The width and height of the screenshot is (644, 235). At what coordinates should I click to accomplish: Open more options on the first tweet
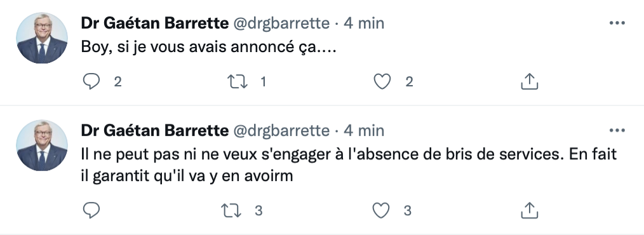pos(617,23)
